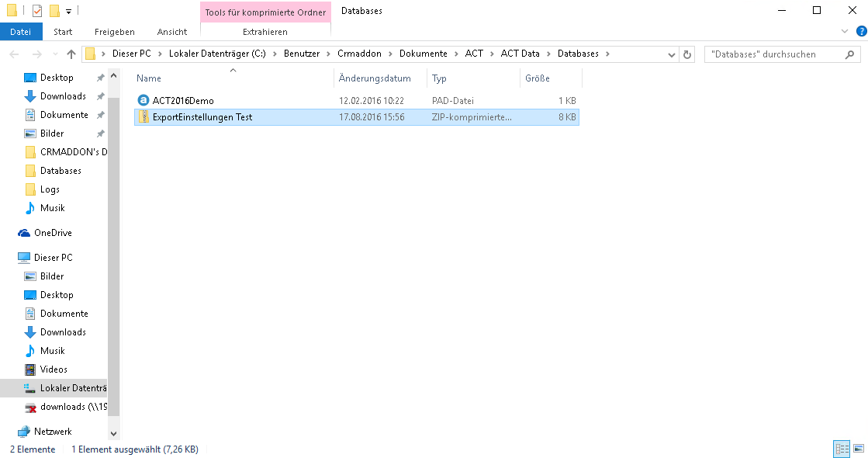This screenshot has width=868, height=458.
Task: Open pinned Dokumente in quick access
Action: coord(64,115)
